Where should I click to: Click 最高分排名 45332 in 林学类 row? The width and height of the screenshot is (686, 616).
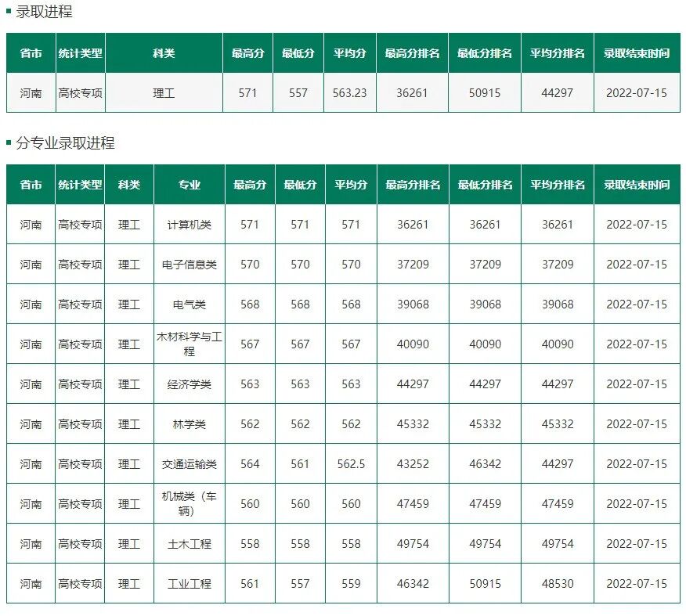[x=413, y=424]
